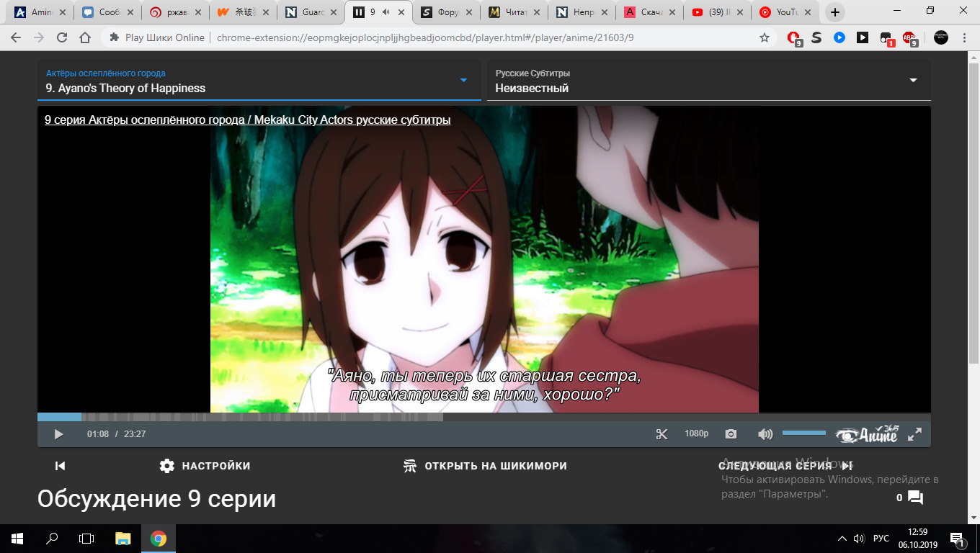Bookmark this page with the star icon
980x553 pixels.
pos(765,38)
